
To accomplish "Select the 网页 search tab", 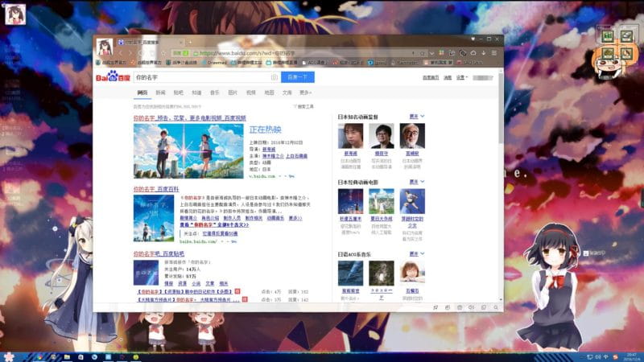I will pyautogui.click(x=142, y=93).
